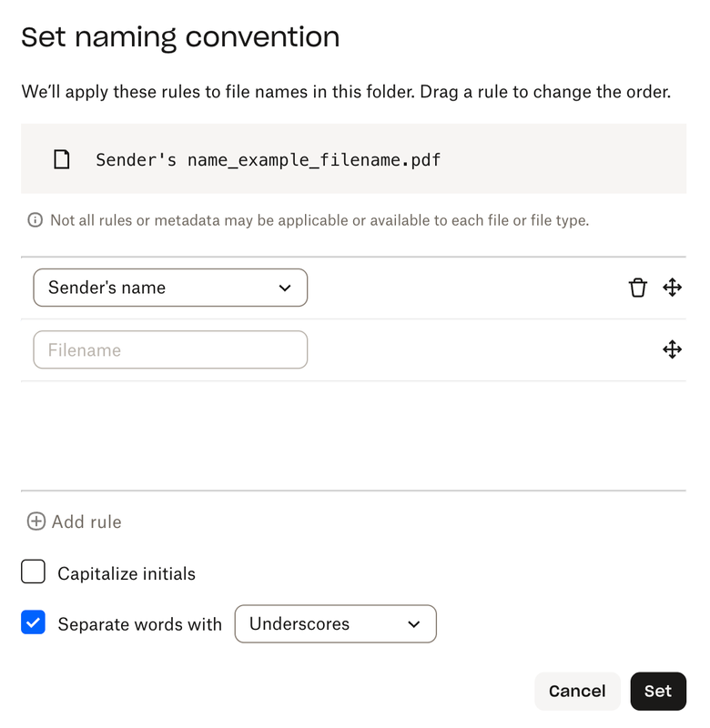The width and height of the screenshot is (710, 728).
Task: Enable the Capitalize initials checkbox
Action: (33, 572)
